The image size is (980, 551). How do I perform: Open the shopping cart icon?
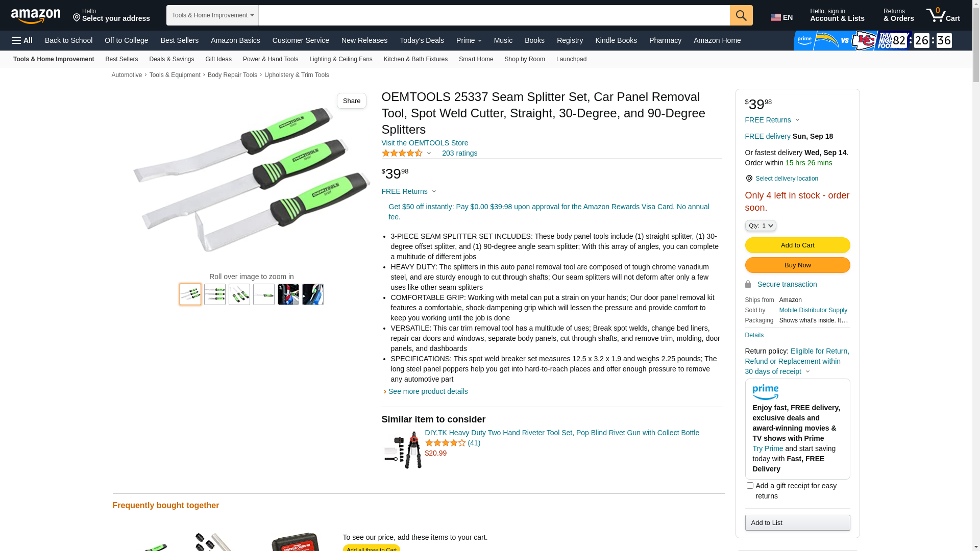[x=943, y=15]
